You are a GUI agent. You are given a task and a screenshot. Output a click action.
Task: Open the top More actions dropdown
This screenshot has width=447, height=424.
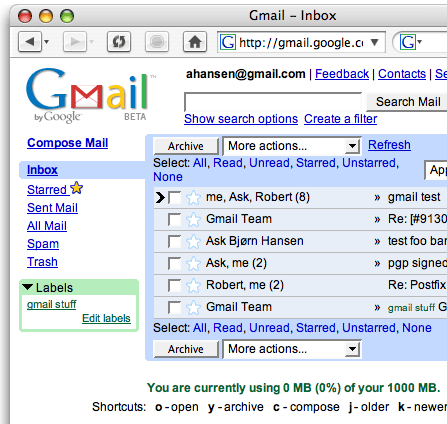pos(292,146)
